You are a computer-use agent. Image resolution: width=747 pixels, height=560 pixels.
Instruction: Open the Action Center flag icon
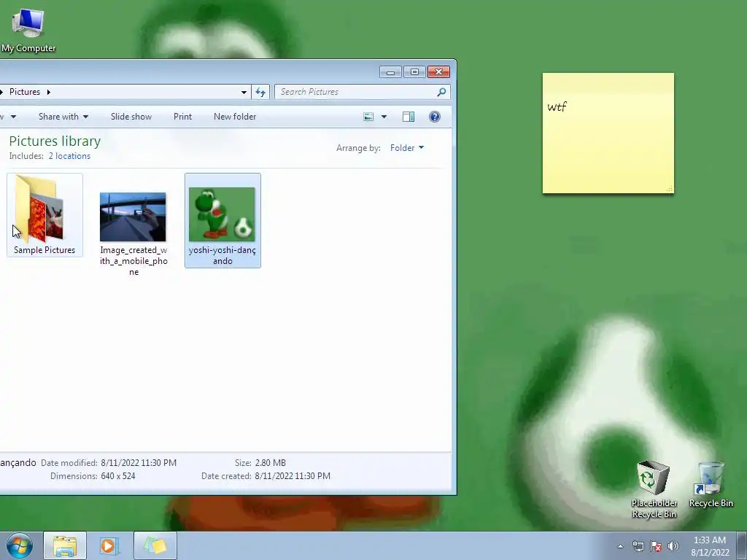click(656, 546)
